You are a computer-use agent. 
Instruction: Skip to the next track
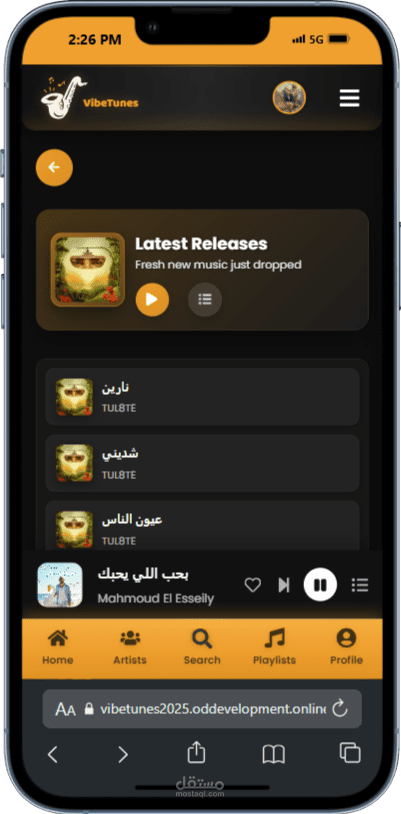coord(284,585)
